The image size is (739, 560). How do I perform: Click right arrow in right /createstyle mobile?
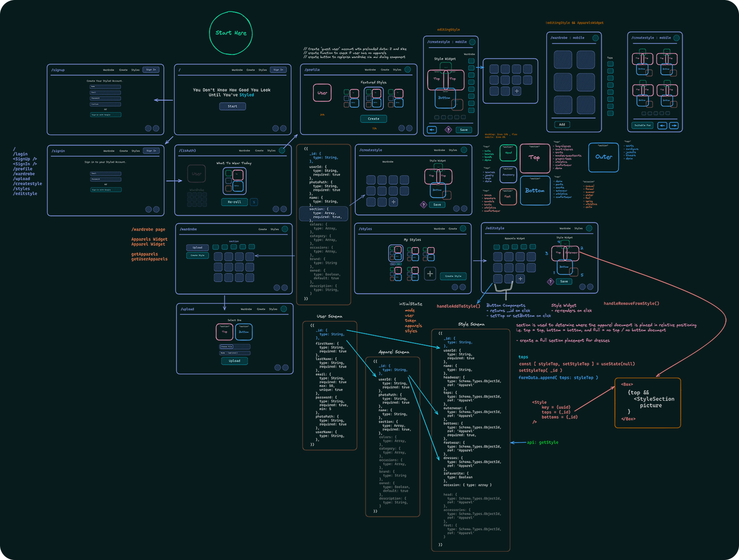click(x=674, y=125)
